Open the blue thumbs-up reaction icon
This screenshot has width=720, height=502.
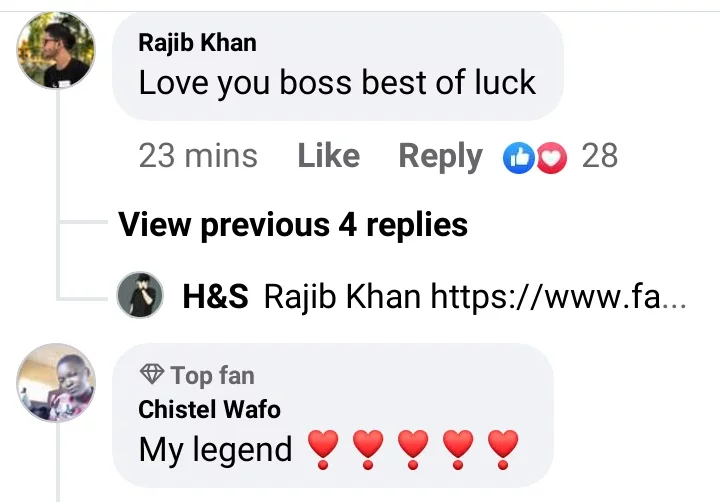518,158
